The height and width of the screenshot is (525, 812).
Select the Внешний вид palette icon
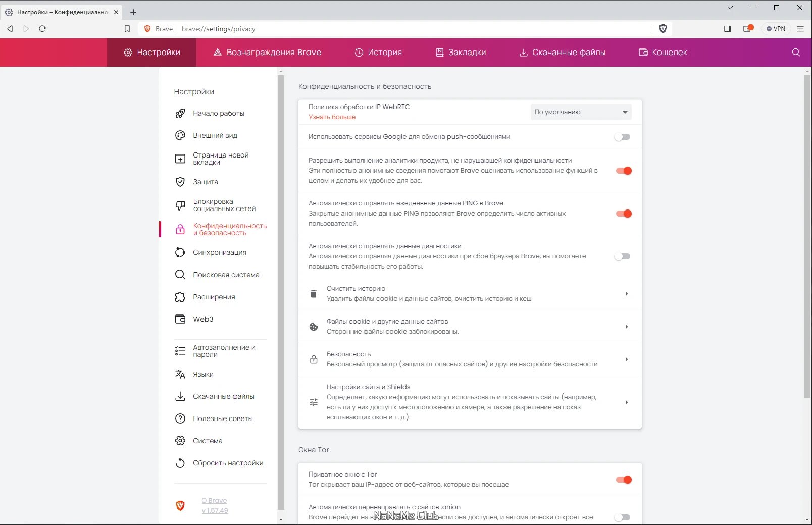(180, 135)
